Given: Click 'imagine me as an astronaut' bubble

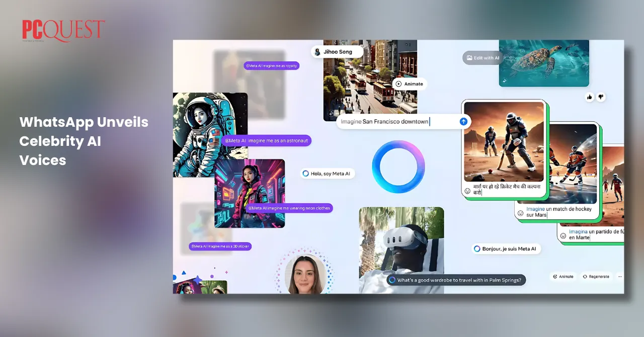Looking at the screenshot, I should [x=266, y=141].
